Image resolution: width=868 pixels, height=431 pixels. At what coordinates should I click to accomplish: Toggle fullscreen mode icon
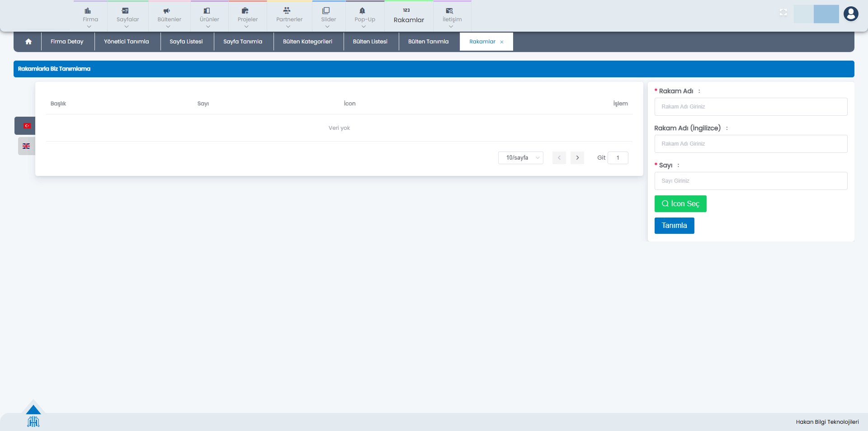[x=783, y=13]
